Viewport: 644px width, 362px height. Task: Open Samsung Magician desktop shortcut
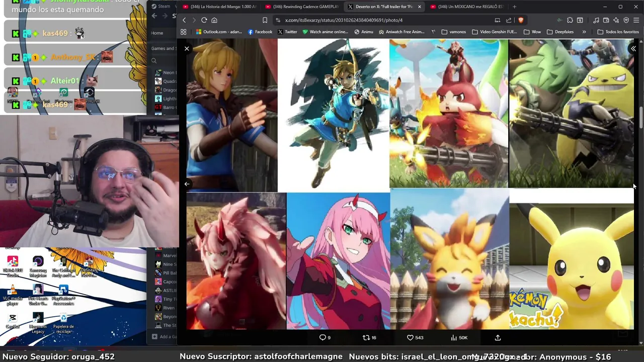[x=38, y=266]
